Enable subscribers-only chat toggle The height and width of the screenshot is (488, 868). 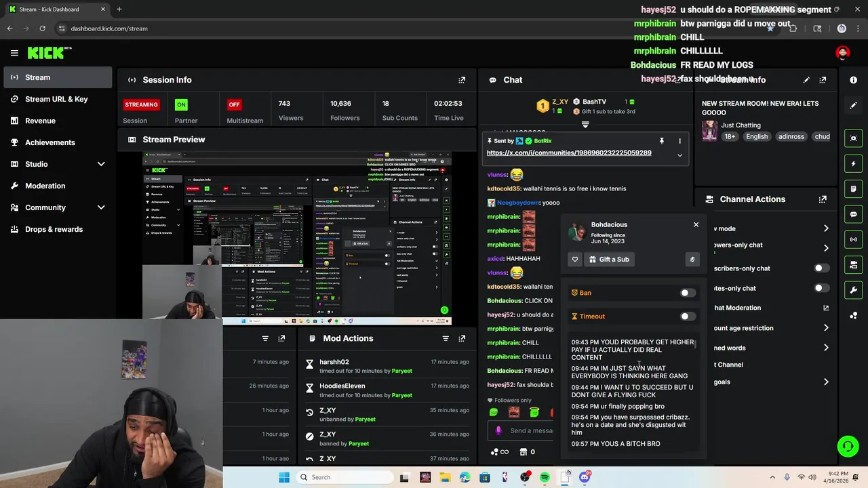pyautogui.click(x=821, y=268)
